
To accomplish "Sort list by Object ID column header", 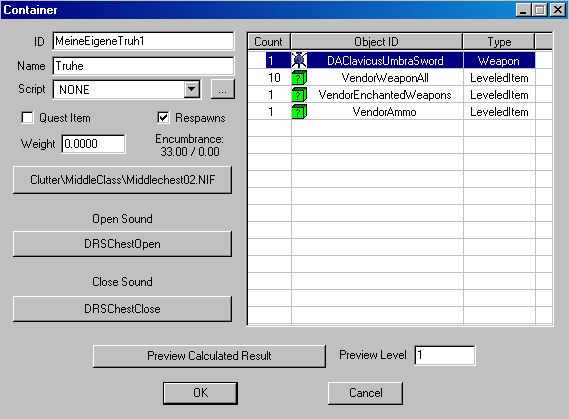I will pyautogui.click(x=376, y=42).
